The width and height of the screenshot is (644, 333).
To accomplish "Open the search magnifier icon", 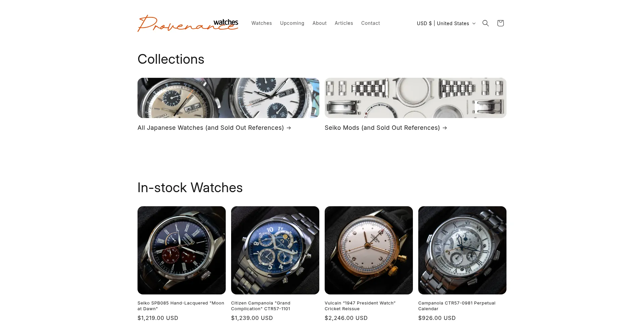I will pos(485,23).
